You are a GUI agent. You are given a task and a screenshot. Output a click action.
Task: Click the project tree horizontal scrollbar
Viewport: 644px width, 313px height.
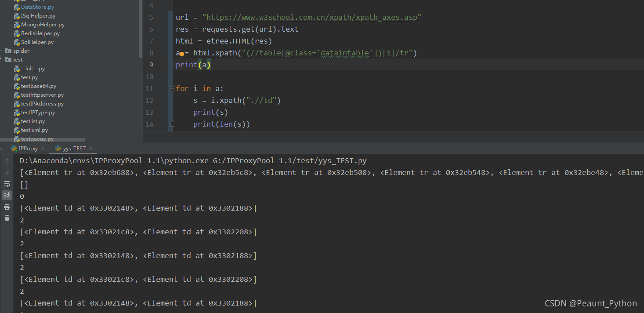pos(43,140)
